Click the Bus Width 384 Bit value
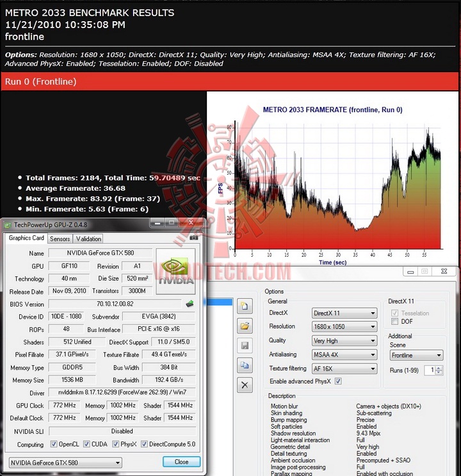Viewport: 461px width, 476px height. [x=169, y=367]
